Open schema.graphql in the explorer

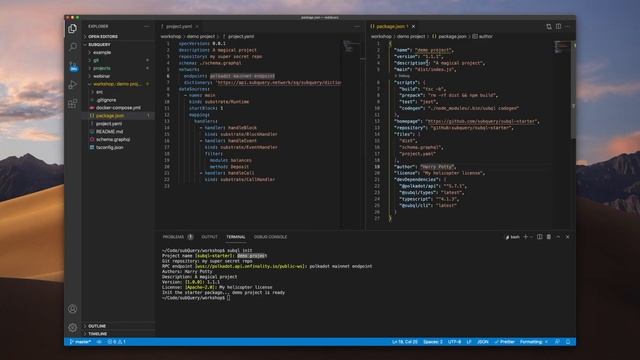pos(113,140)
